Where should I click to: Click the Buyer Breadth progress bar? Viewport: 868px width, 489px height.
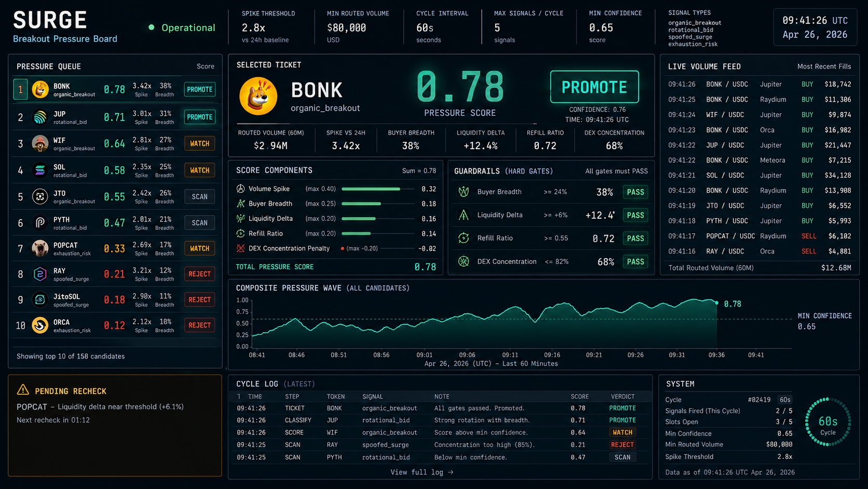(x=378, y=204)
